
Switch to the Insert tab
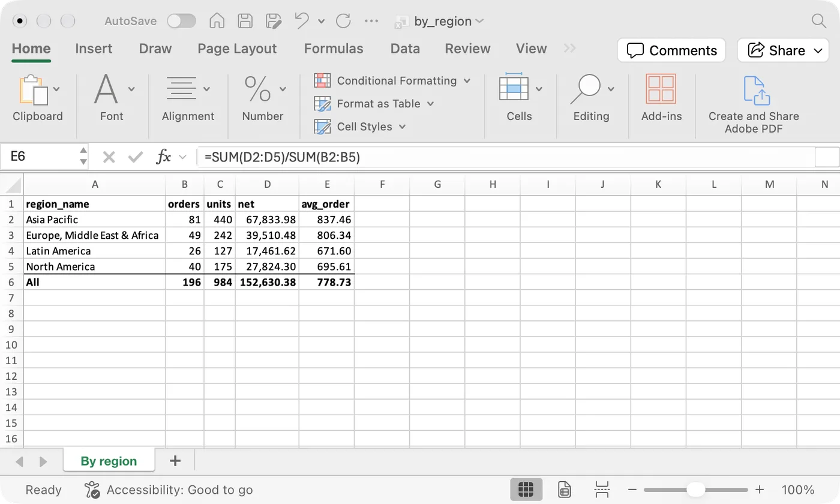(94, 49)
